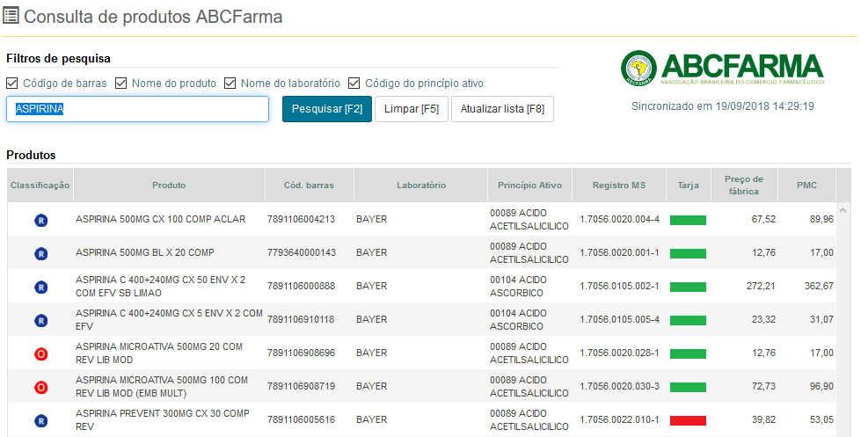Screen dimensions: 868x437
Task: Sort by Registro MS column header
Action: point(619,186)
